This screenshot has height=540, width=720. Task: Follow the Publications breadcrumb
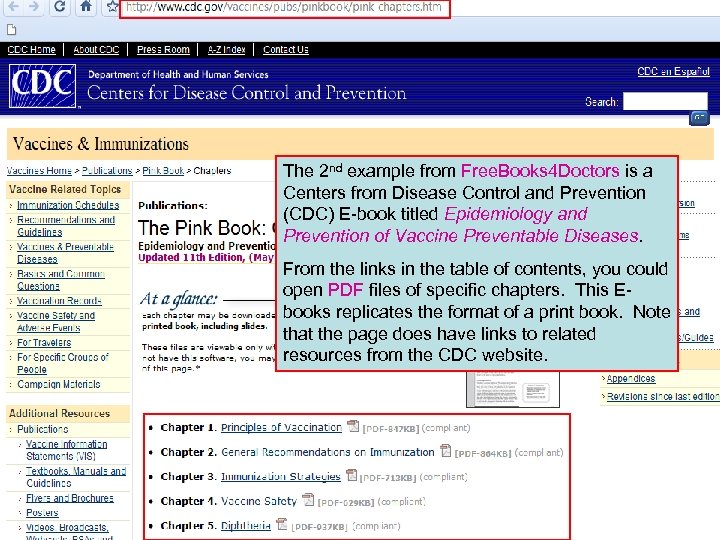coord(107,170)
